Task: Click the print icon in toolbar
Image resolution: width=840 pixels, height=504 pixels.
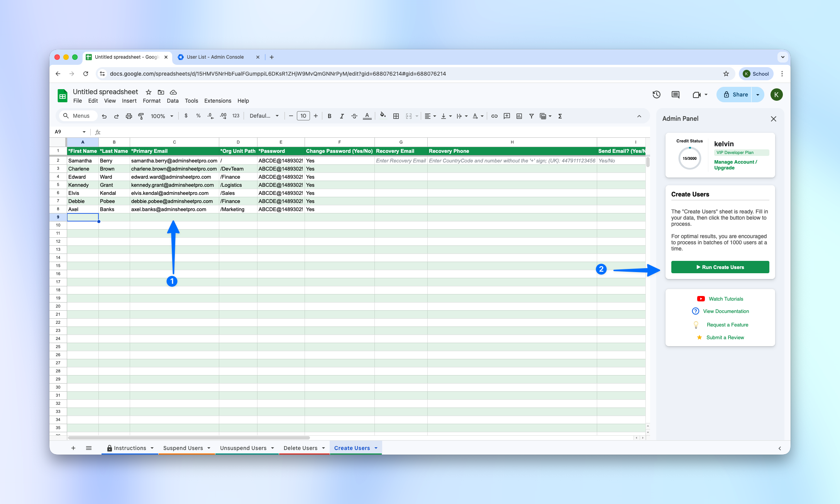Action: coord(129,116)
